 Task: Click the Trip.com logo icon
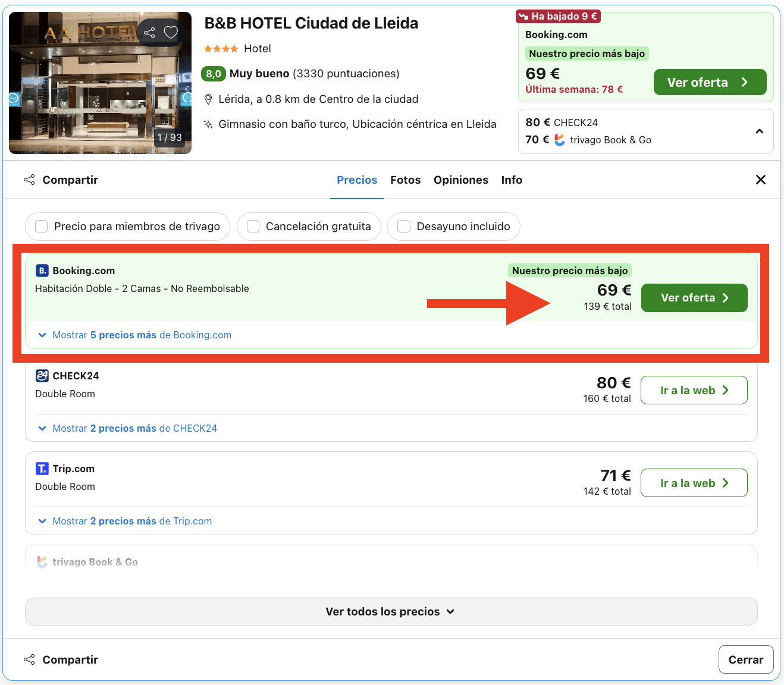click(42, 468)
